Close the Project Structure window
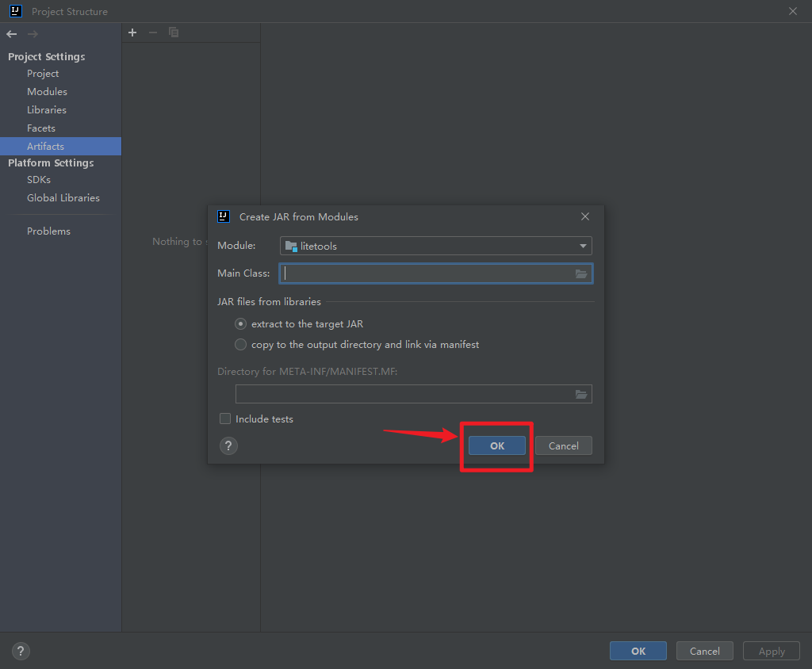The width and height of the screenshot is (812, 669). (793, 11)
